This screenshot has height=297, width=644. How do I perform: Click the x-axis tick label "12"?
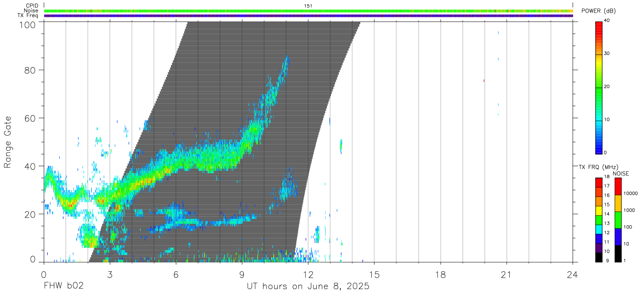click(x=308, y=274)
